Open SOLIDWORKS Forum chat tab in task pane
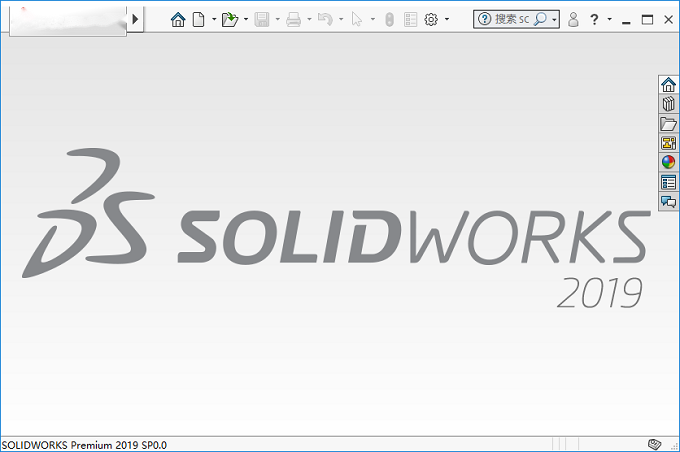 coord(668,202)
